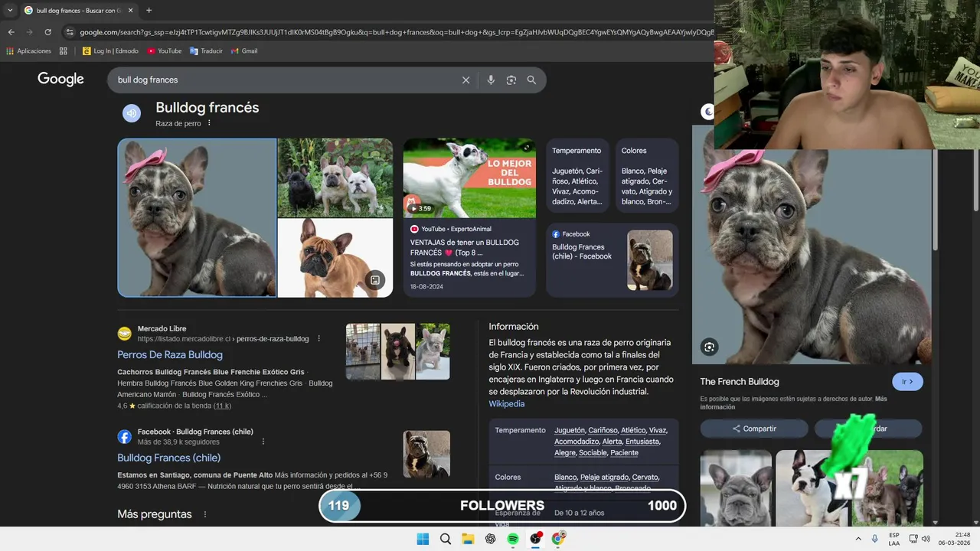980x551 pixels.
Task: Open a new browser tab
Action: 149,10
